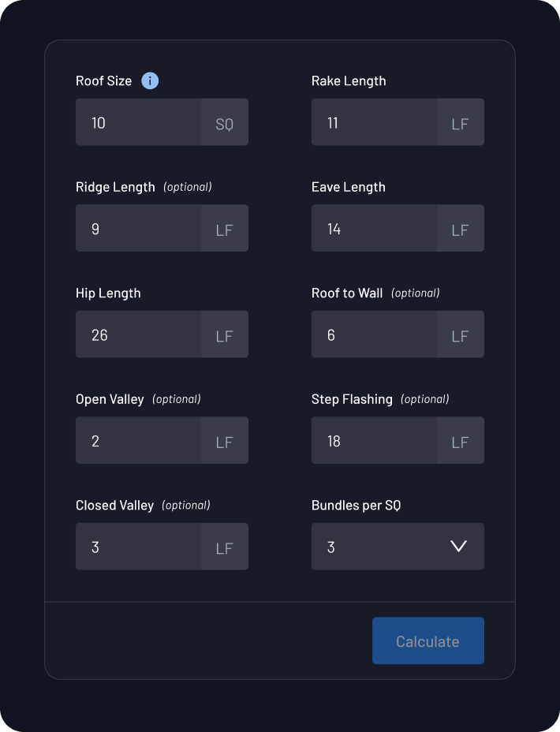The height and width of the screenshot is (732, 560).
Task: Click the chevron on Bundles per SQ selector
Action: (x=457, y=546)
